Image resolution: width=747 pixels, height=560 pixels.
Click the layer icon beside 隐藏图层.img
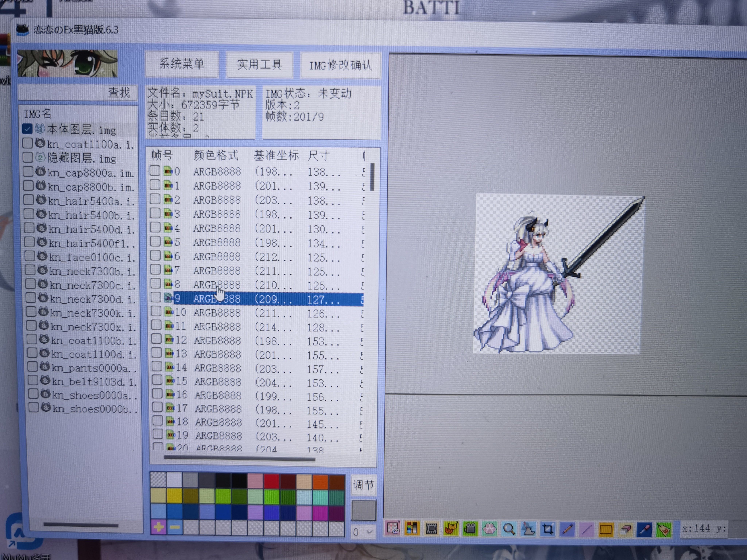pos(40,157)
